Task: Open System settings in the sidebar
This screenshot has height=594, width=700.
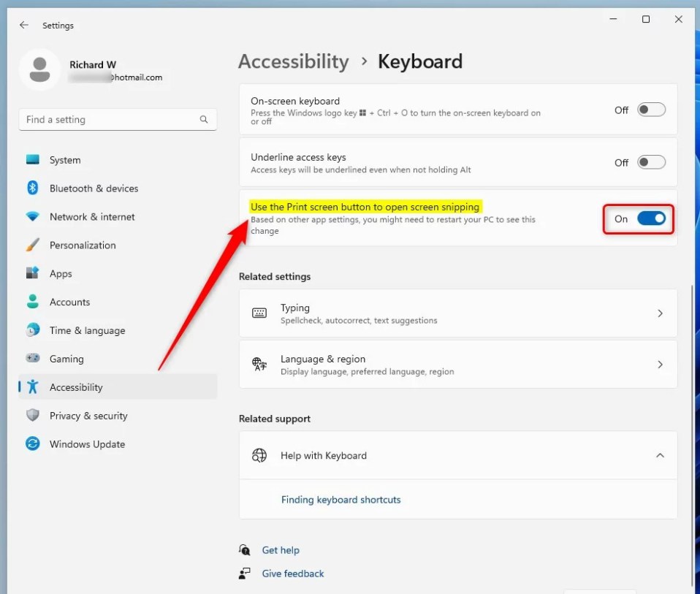Action: coord(64,160)
